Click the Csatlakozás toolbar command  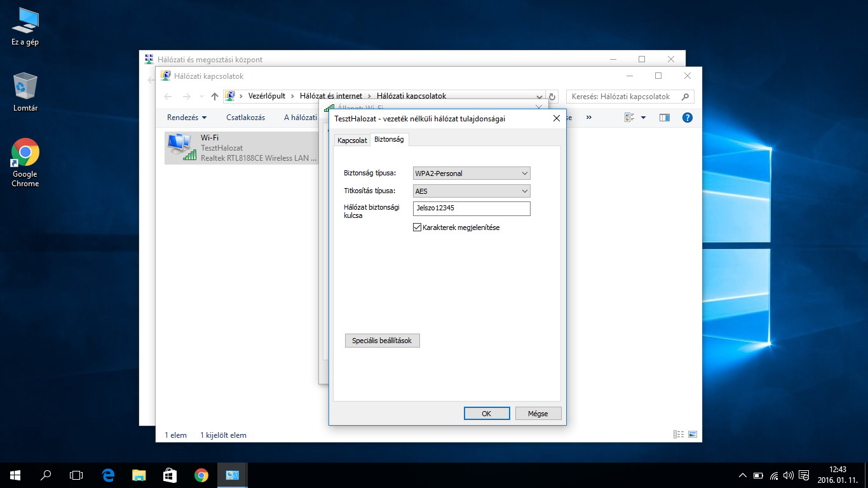pos(245,118)
